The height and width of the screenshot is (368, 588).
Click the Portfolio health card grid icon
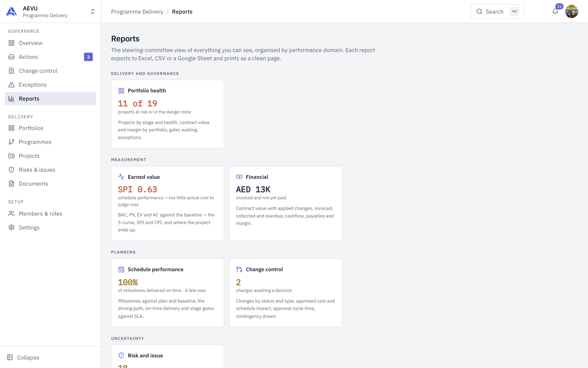pos(121,91)
